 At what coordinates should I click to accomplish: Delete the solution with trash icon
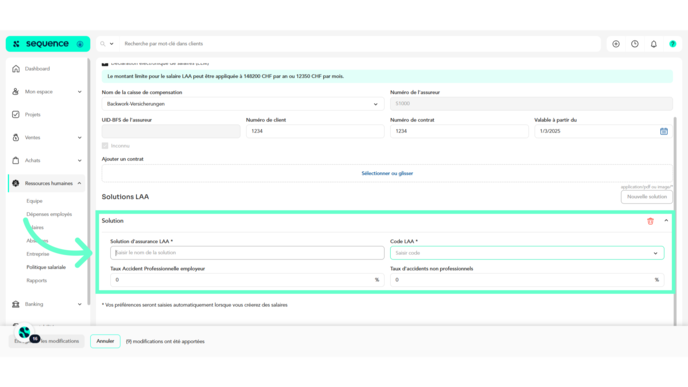coord(650,221)
